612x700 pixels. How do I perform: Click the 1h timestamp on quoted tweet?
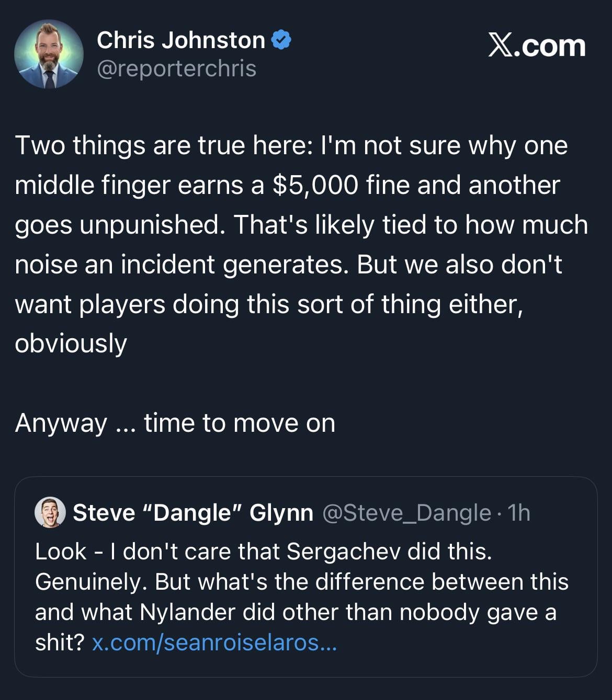(519, 512)
